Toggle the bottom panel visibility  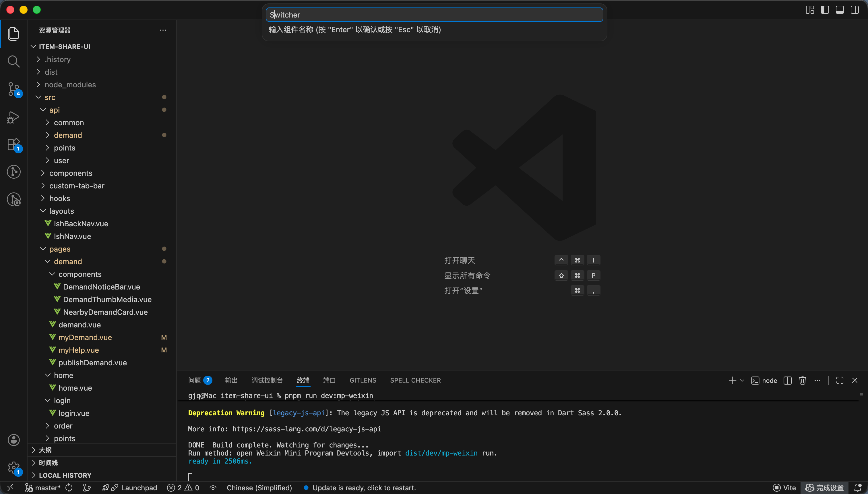pos(840,10)
